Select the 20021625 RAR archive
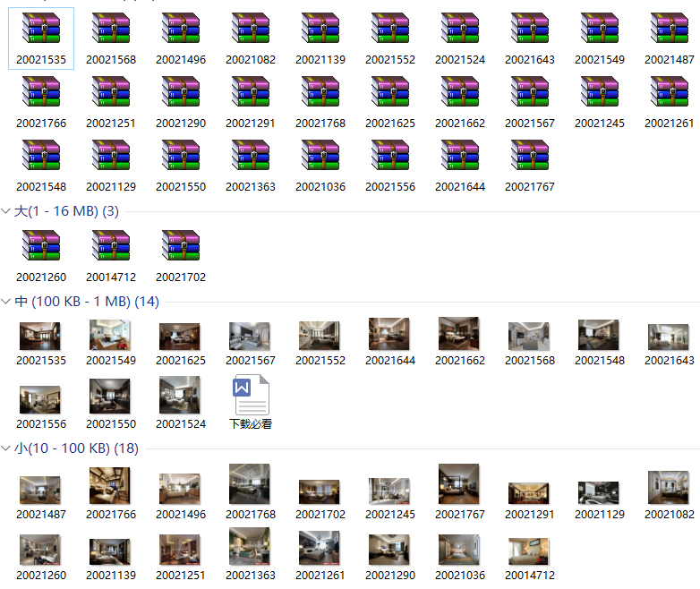The width and height of the screenshot is (700, 589). 390,91
